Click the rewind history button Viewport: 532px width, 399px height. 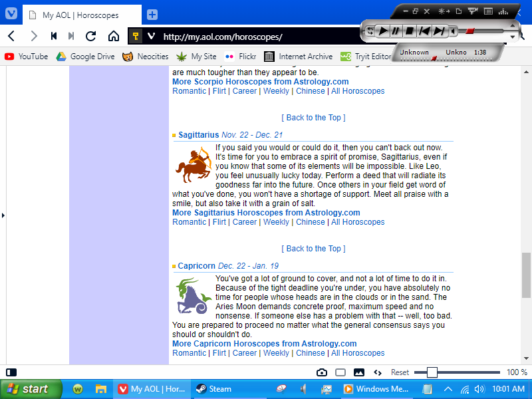[x=53, y=36]
